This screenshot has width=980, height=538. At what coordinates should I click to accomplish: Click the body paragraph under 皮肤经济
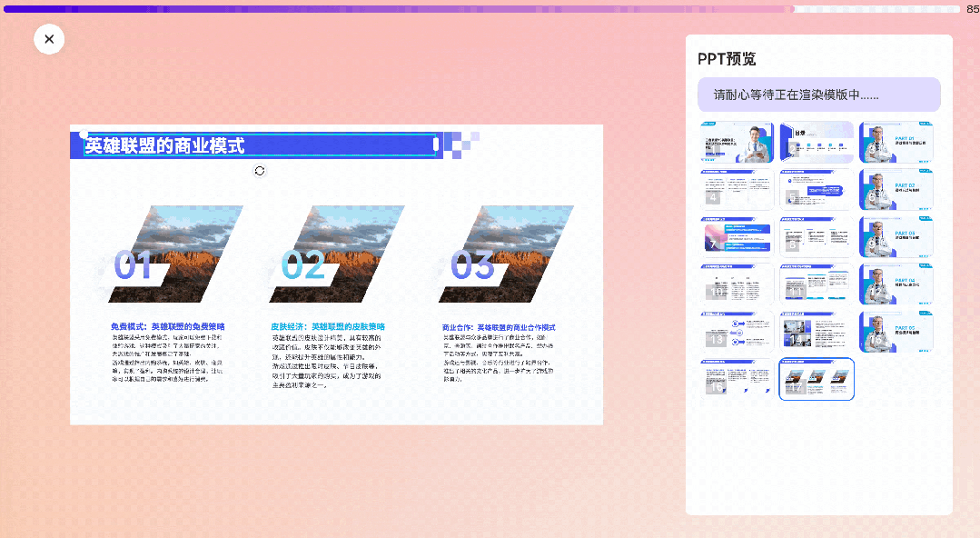pos(327,362)
